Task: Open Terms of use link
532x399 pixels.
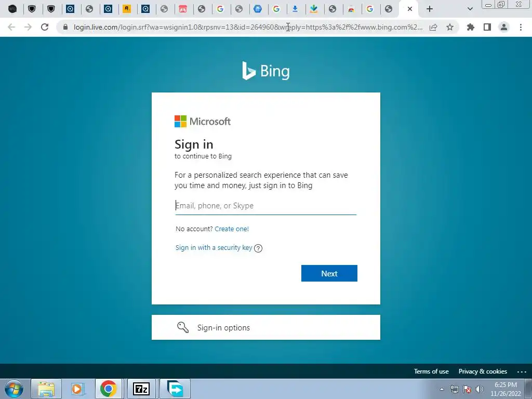Action: coord(431,371)
